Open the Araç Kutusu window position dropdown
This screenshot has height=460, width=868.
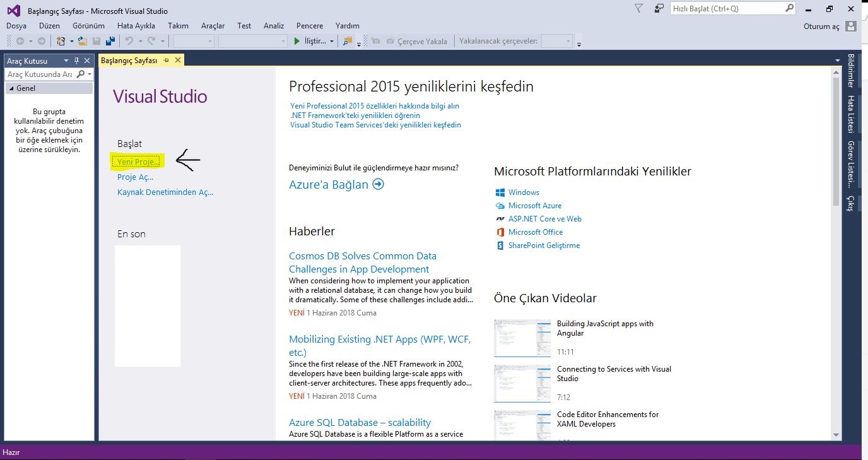(66, 61)
